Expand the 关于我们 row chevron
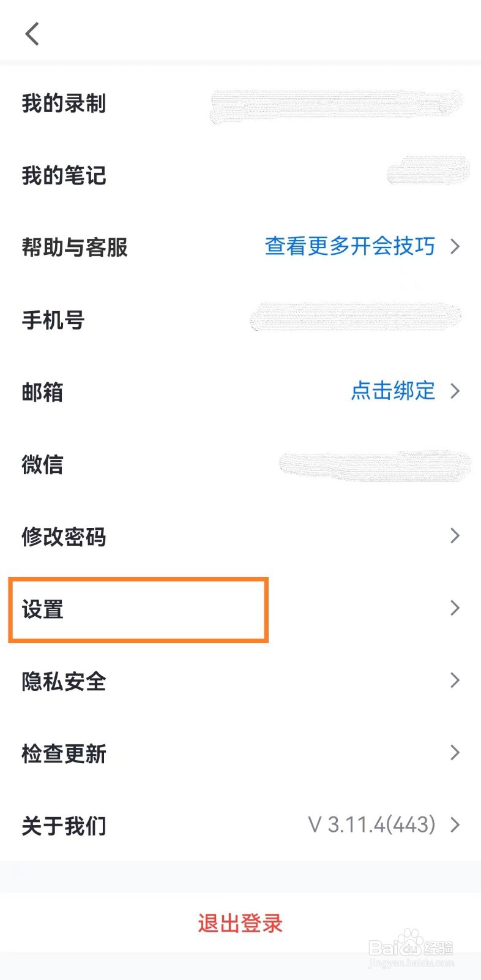 pos(455,824)
